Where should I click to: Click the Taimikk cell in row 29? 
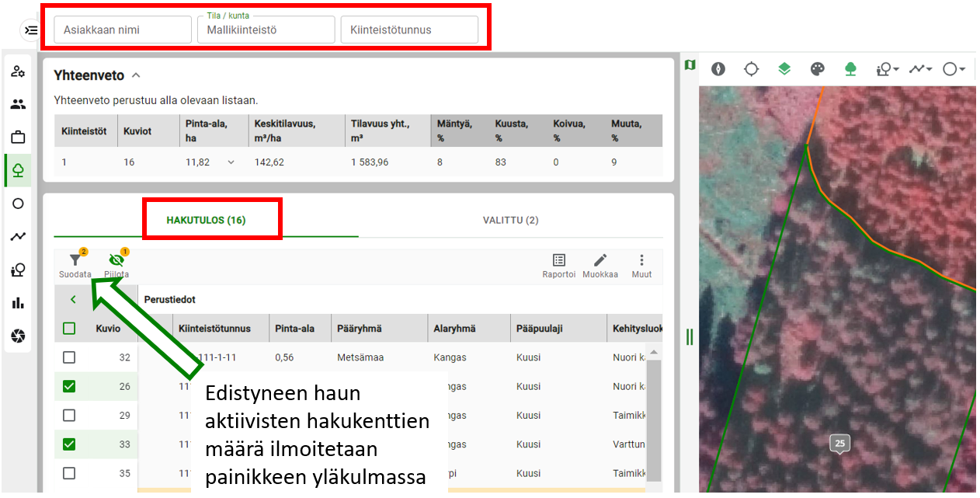coord(629,416)
